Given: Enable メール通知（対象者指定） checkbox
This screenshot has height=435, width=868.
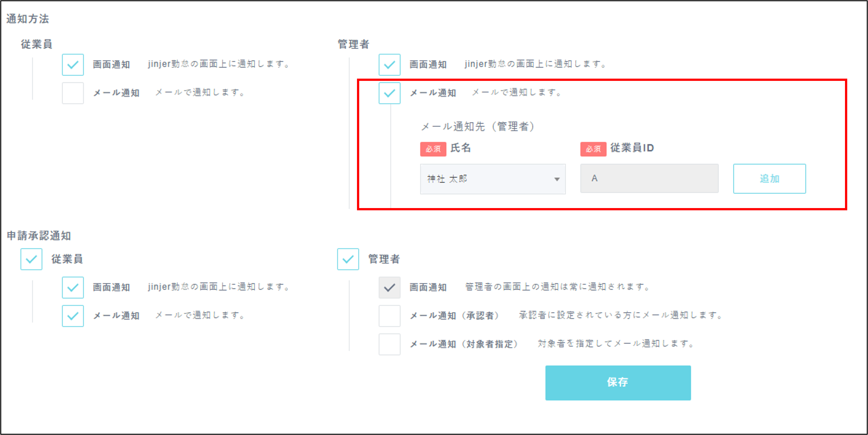Looking at the screenshot, I should (389, 344).
